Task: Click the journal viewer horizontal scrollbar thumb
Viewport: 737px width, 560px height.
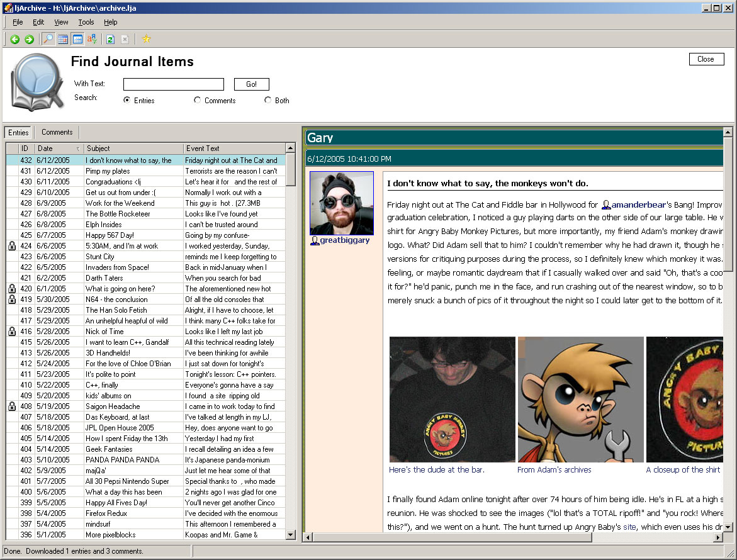Action: pyautogui.click(x=452, y=537)
